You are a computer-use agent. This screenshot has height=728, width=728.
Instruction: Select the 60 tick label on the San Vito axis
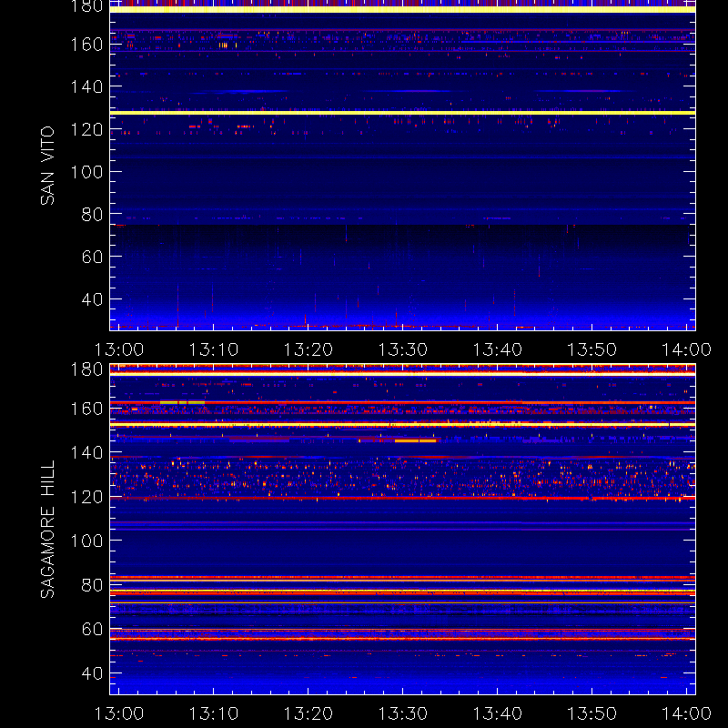tap(92, 257)
